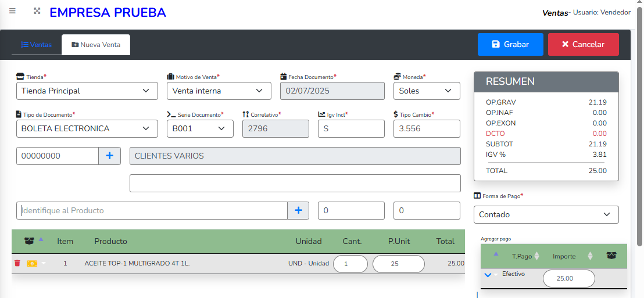Toggle fullscreen with the expand arrows icon

[37, 11]
